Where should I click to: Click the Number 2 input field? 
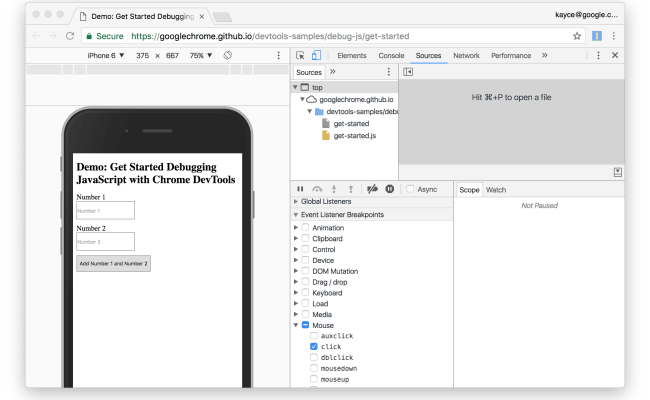point(105,241)
